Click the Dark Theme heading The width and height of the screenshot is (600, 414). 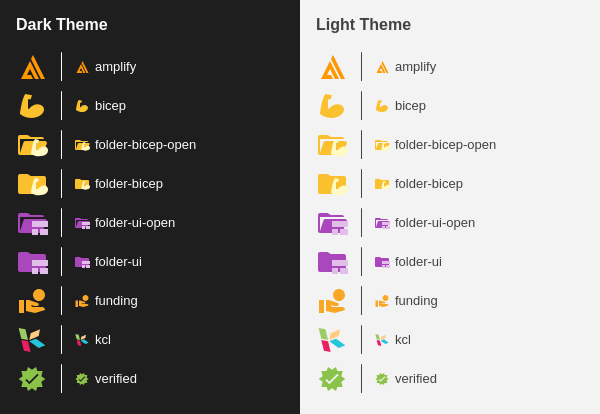pos(62,24)
